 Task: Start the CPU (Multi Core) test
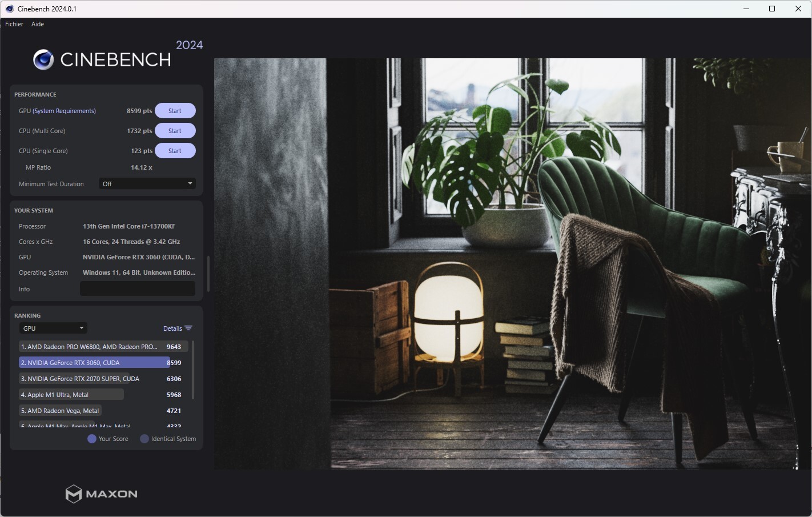coord(175,131)
